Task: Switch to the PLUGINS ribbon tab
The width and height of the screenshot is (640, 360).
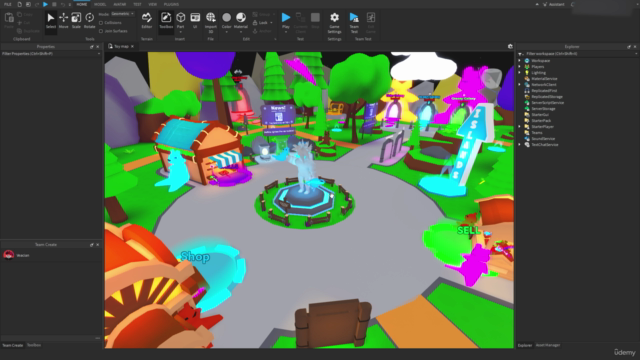Action: click(171, 4)
